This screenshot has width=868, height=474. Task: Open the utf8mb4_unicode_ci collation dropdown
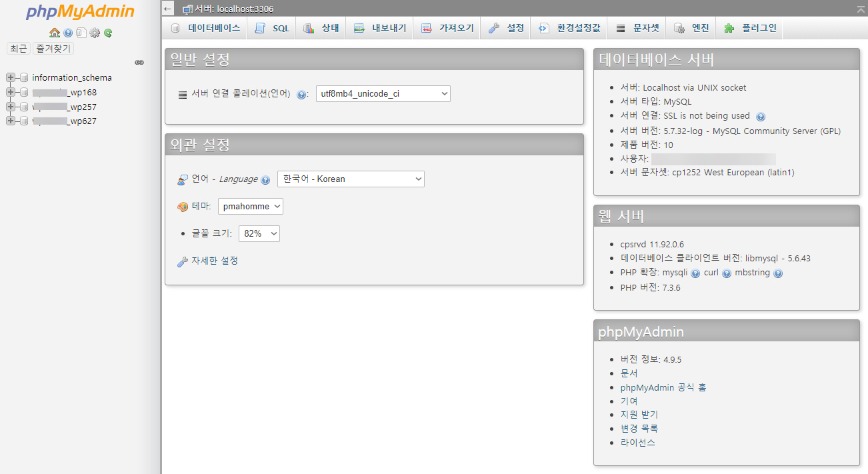click(383, 94)
